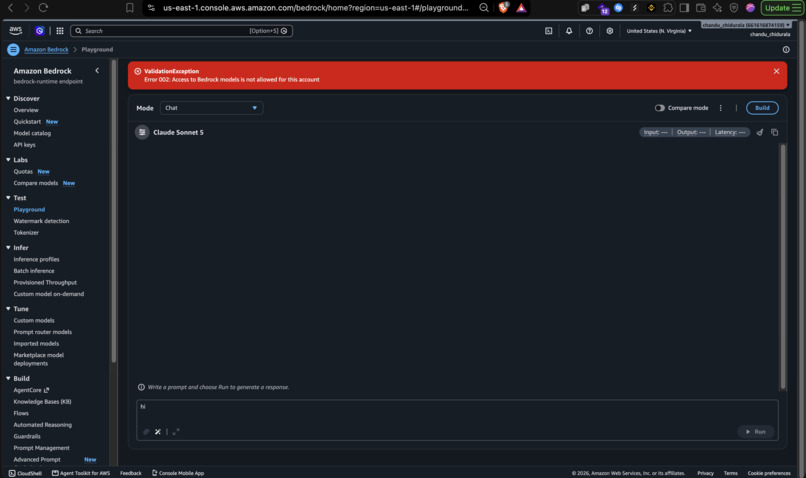Image resolution: width=806 pixels, height=478 pixels.
Task: Dismiss the ValidationException error banner
Action: 776,71
